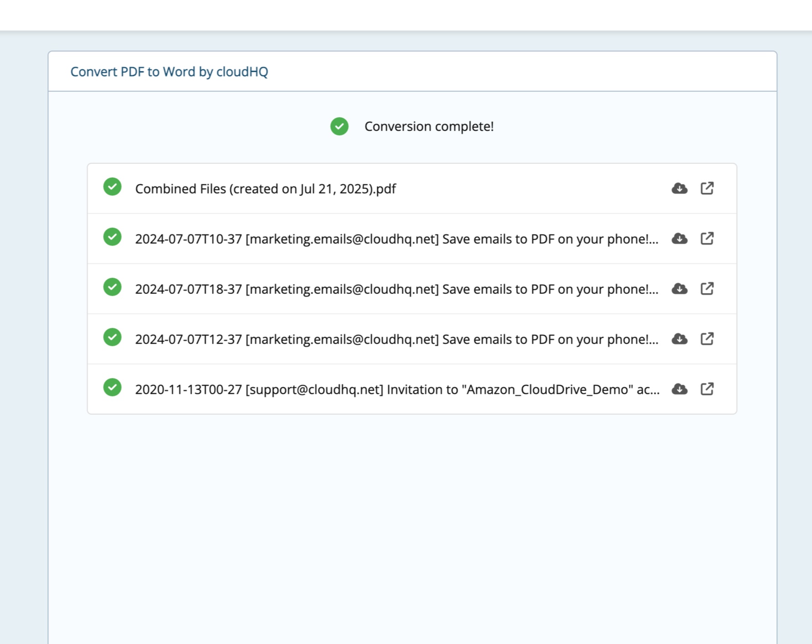The width and height of the screenshot is (812, 644).
Task: Open the 2024-07-07T12-37 file externally
Action: (x=707, y=338)
